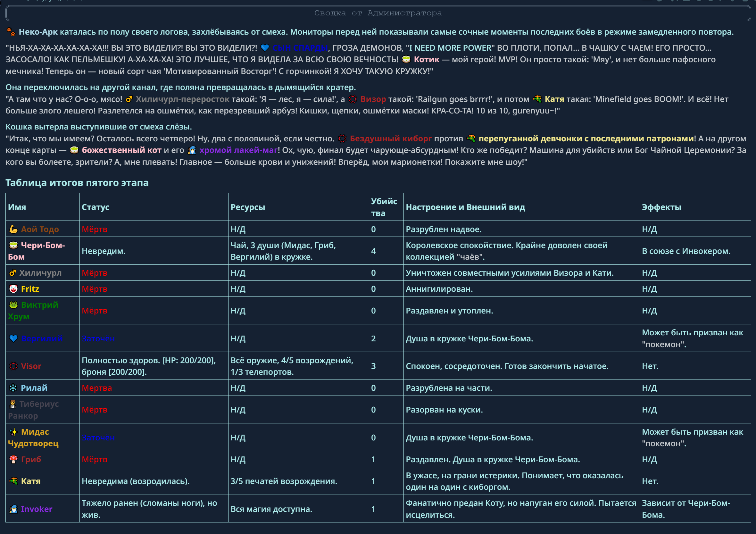
Task: Click the blue heart icon in Вергилий row
Action: 13,338
